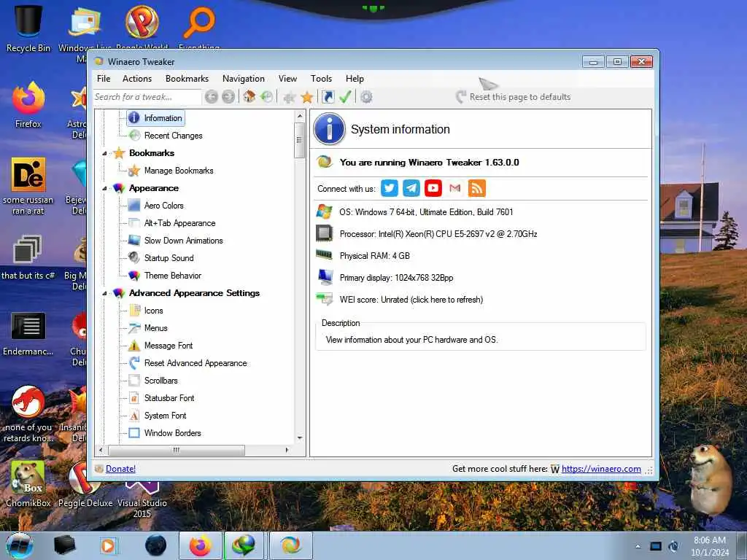Select Manage Bookmarks tree item
Image resolution: width=747 pixels, height=560 pixels.
pos(179,171)
